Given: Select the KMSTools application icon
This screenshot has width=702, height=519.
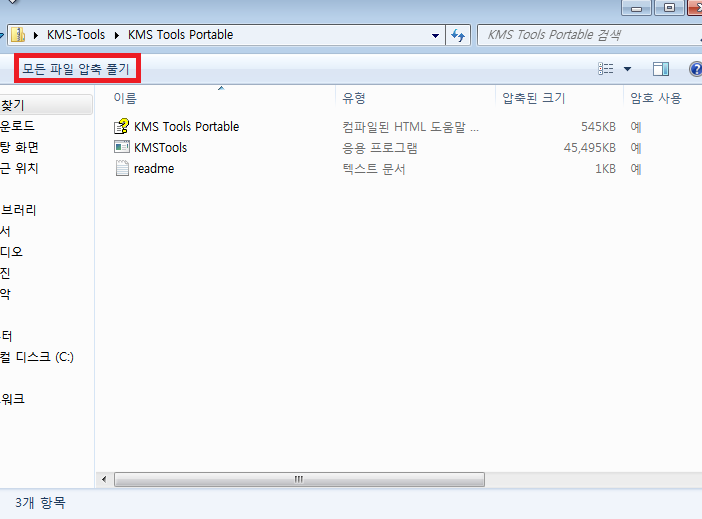Looking at the screenshot, I should [122, 148].
